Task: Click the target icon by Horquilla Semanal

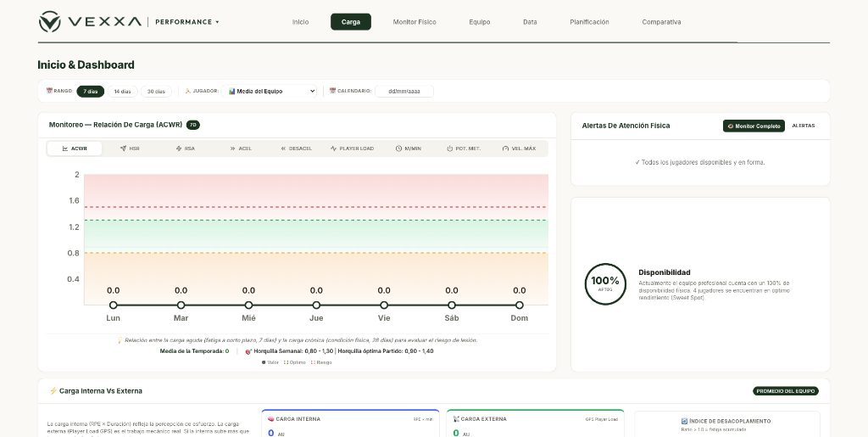Action: (248, 351)
